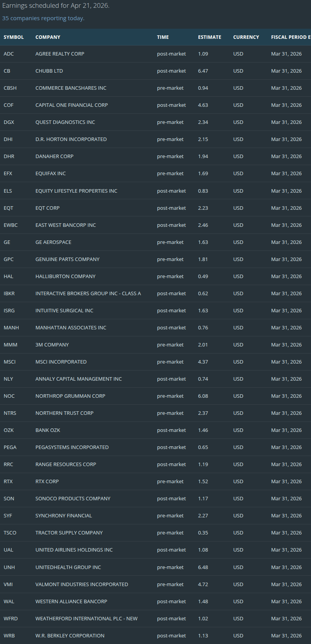
Task: Select the 6.48 estimate for UnitedHealth
Action: 203,567
